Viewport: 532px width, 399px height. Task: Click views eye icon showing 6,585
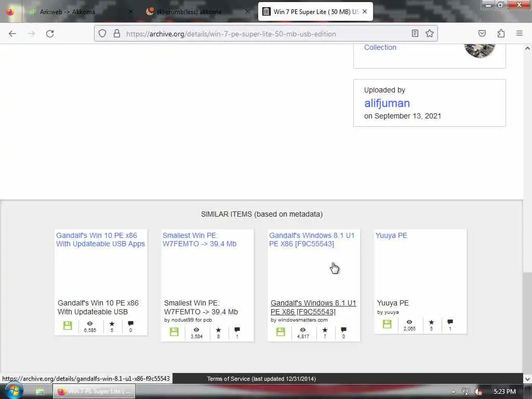tap(90, 324)
